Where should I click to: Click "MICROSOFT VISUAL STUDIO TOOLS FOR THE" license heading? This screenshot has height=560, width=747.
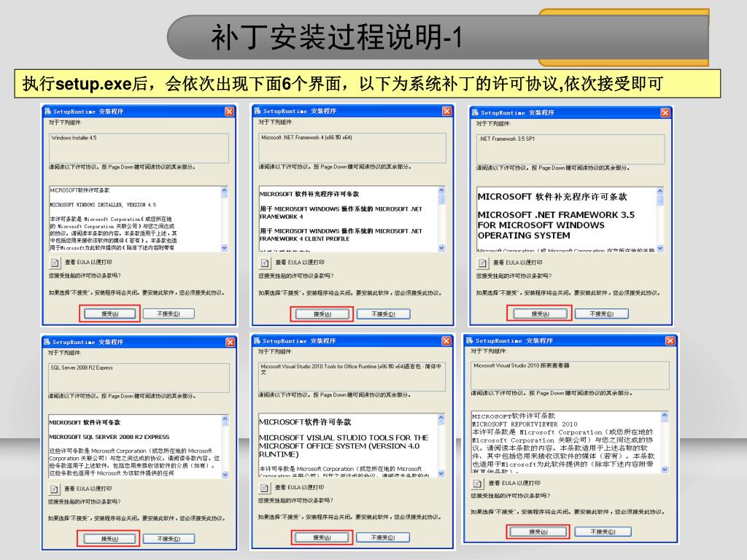tap(344, 437)
